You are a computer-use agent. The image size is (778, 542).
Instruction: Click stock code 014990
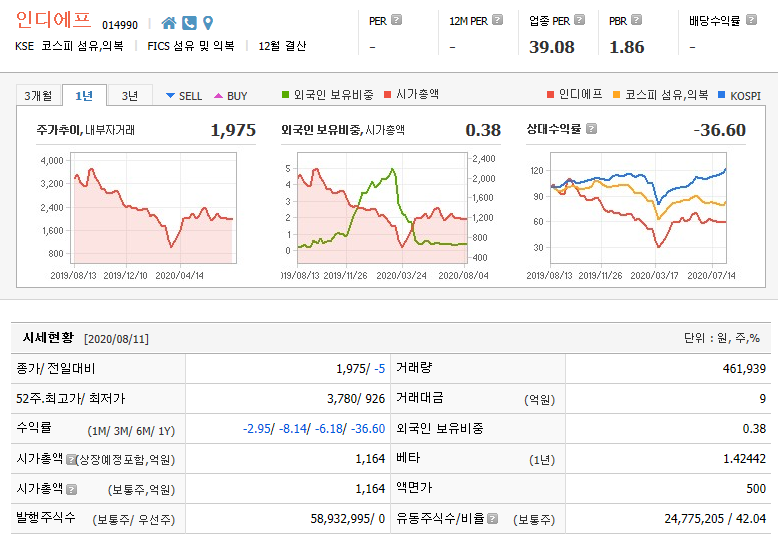click(x=120, y=25)
